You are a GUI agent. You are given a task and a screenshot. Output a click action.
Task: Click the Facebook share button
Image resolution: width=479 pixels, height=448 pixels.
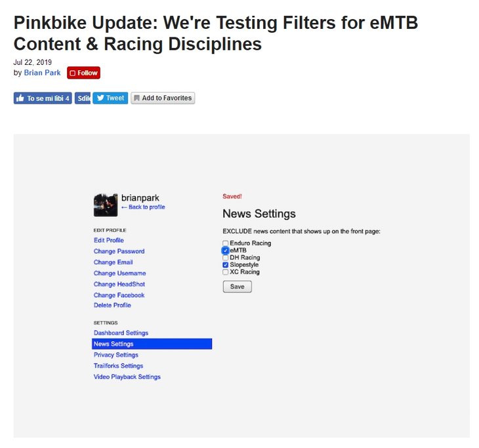pyautogui.click(x=83, y=98)
